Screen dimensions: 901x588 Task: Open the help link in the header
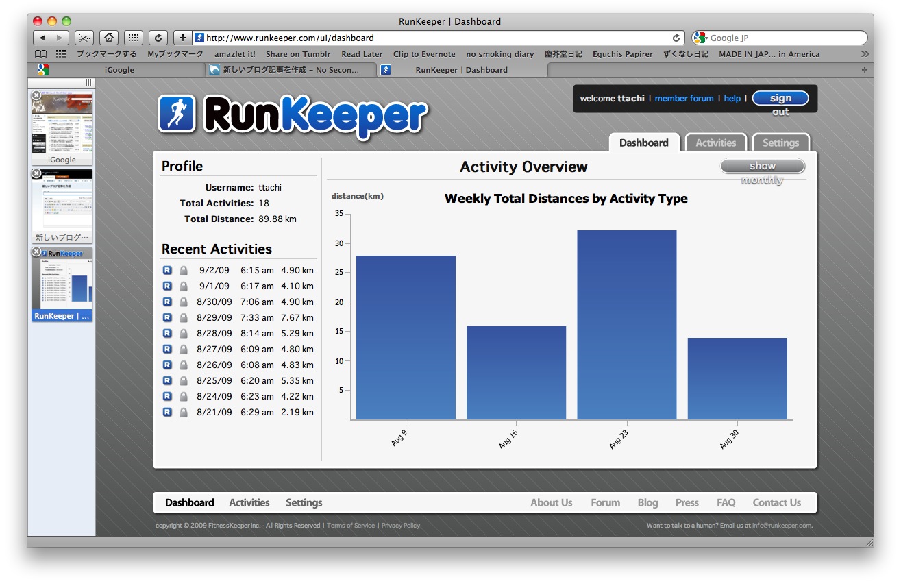[732, 99]
